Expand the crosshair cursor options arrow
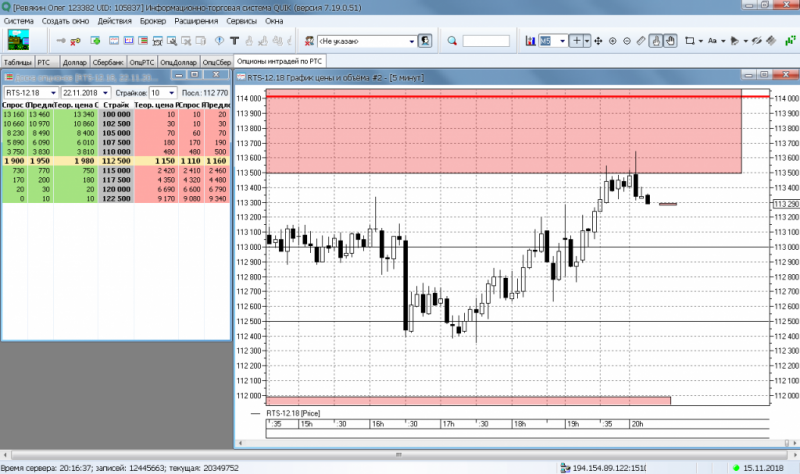 (x=587, y=41)
